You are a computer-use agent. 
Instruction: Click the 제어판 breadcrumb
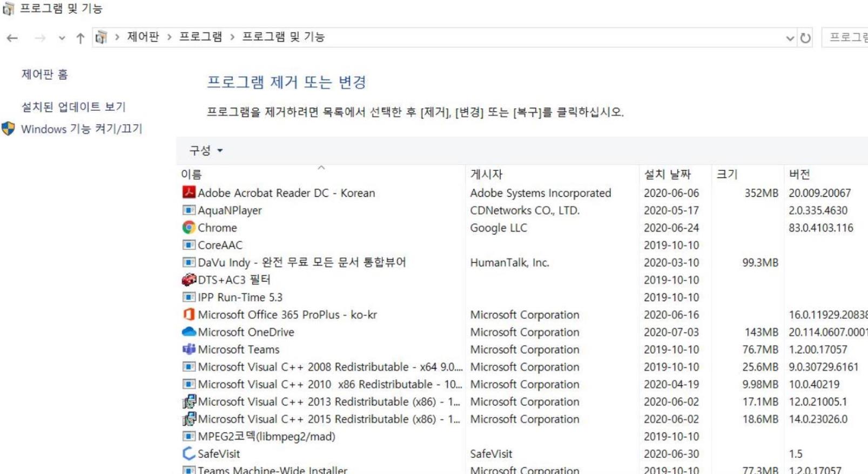point(143,37)
